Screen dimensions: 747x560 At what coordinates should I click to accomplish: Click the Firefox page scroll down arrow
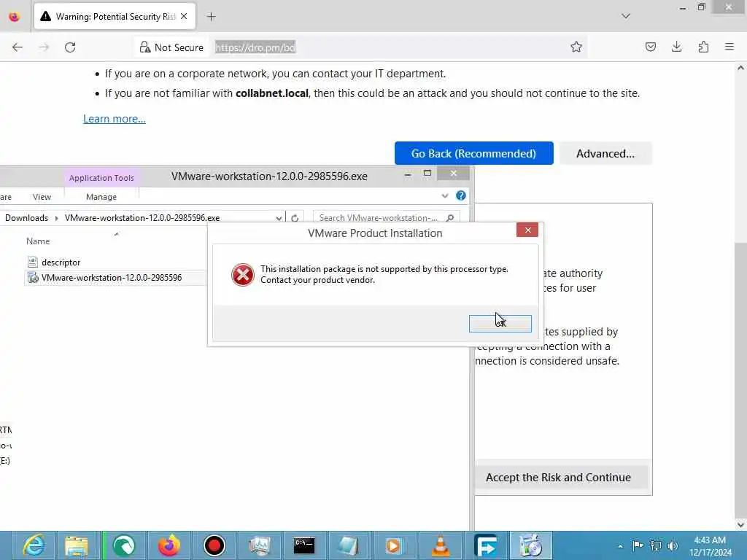point(741,524)
